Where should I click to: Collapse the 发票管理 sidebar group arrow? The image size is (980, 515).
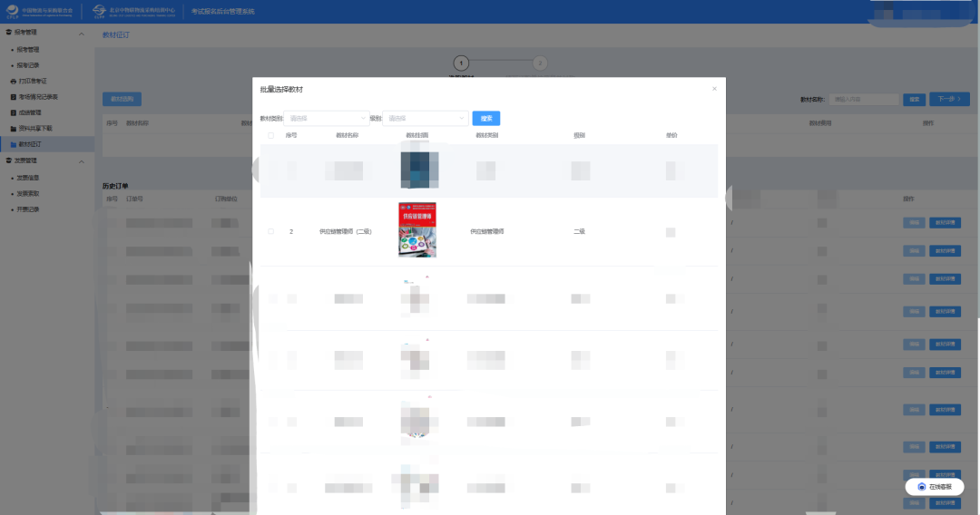coord(82,161)
